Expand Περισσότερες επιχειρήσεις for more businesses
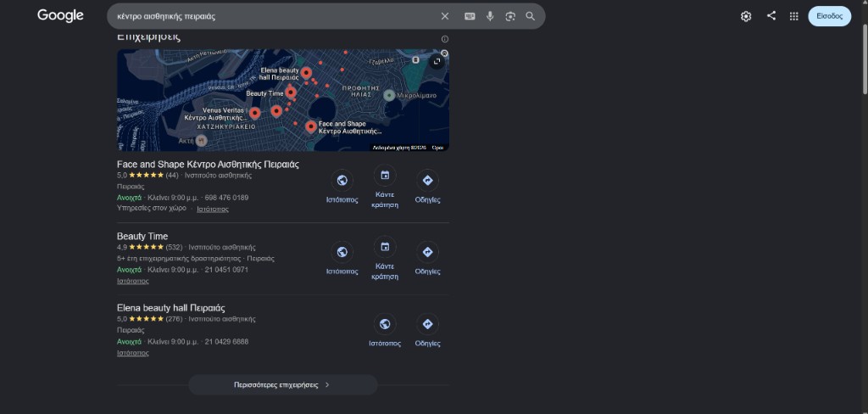This screenshot has width=868, height=414. pos(283,384)
